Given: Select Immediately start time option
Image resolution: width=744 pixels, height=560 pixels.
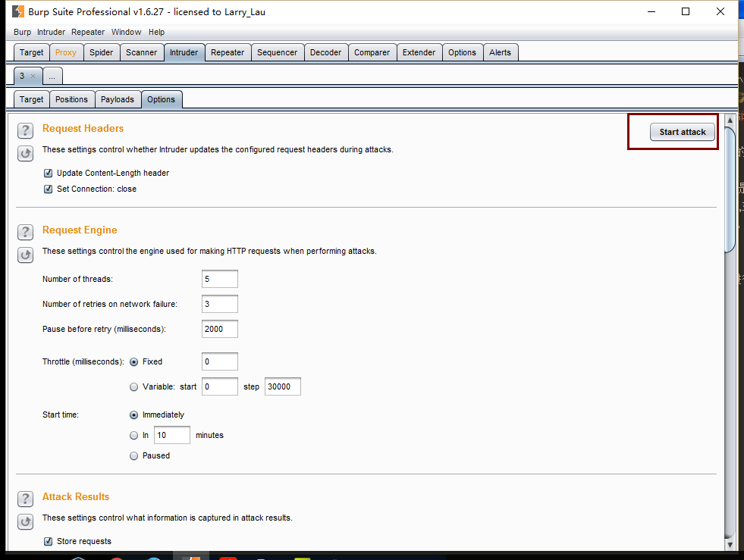Looking at the screenshot, I should tap(133, 415).
